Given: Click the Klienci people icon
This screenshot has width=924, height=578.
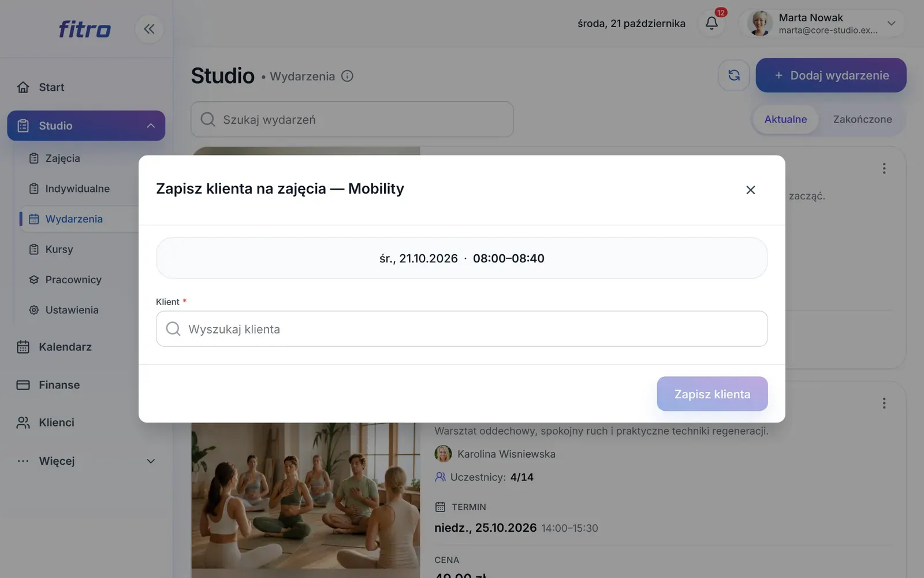Looking at the screenshot, I should click(23, 423).
